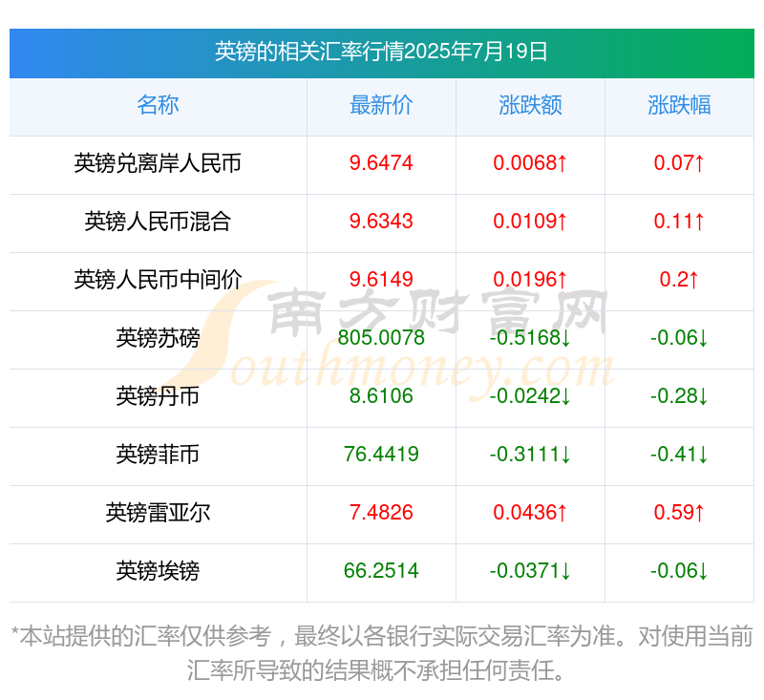Click the table title 英镑的相关汇率行情2025年7月19日

(x=381, y=52)
